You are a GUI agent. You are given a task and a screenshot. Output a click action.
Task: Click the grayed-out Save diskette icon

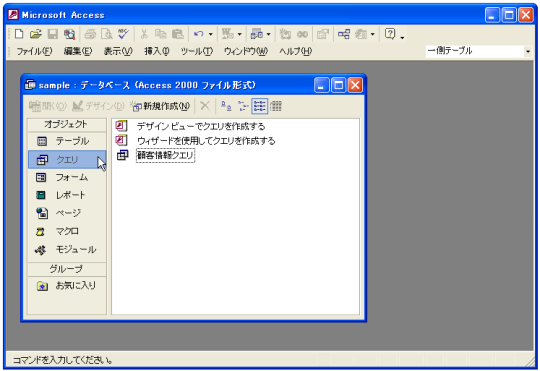(x=53, y=34)
